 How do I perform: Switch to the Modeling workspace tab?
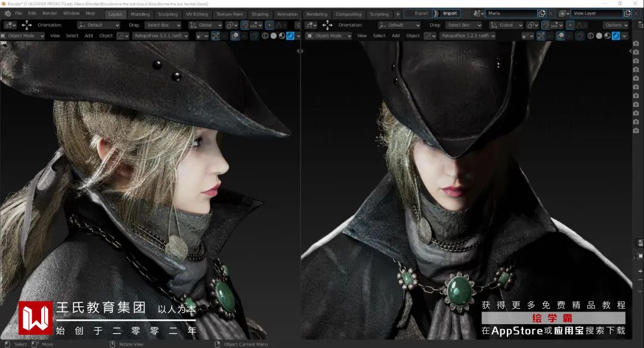pyautogui.click(x=140, y=14)
